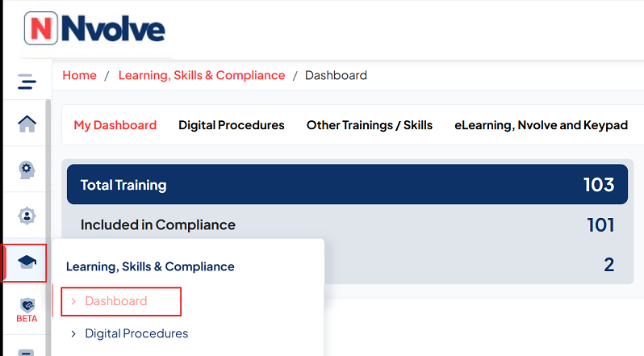This screenshot has width=644, height=356.
Task: Click the Included in Compliance value 101
Action: 600,225
